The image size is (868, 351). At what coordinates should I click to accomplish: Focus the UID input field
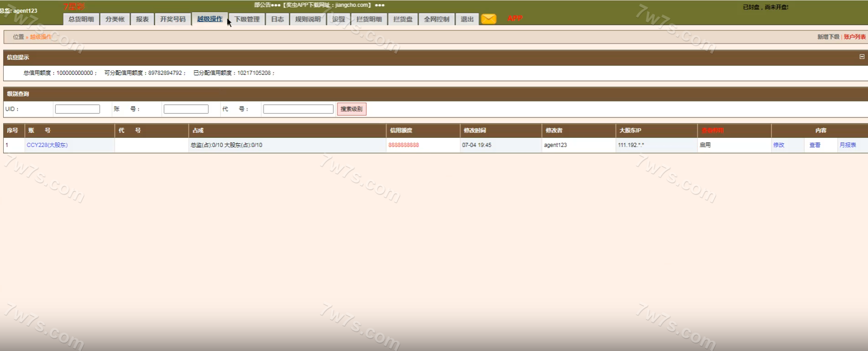[x=78, y=109]
